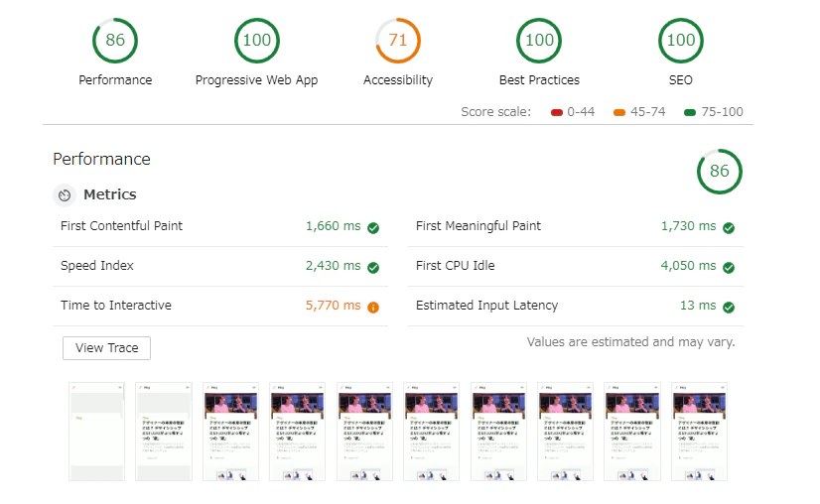The height and width of the screenshot is (504, 820).
Task: Click the SEO score gauge showing 100
Action: 681,41
